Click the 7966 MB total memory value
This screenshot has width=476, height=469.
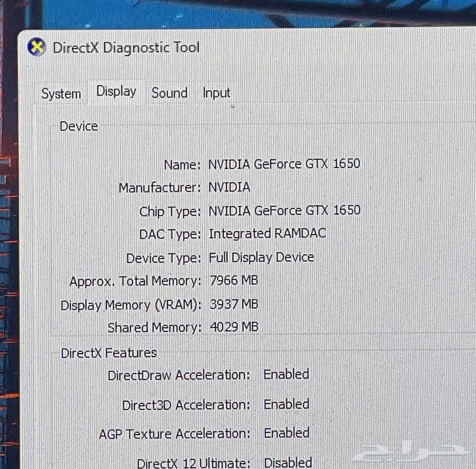click(x=233, y=280)
